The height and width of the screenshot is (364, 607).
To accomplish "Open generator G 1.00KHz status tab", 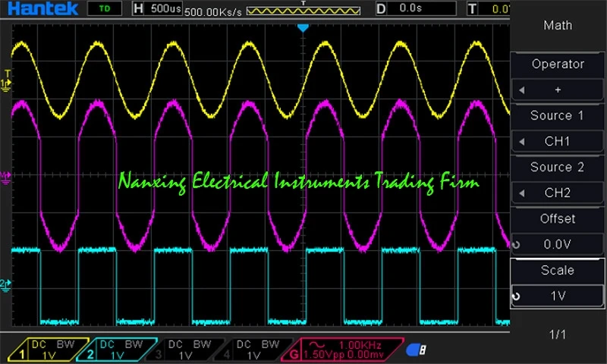I will (342, 350).
